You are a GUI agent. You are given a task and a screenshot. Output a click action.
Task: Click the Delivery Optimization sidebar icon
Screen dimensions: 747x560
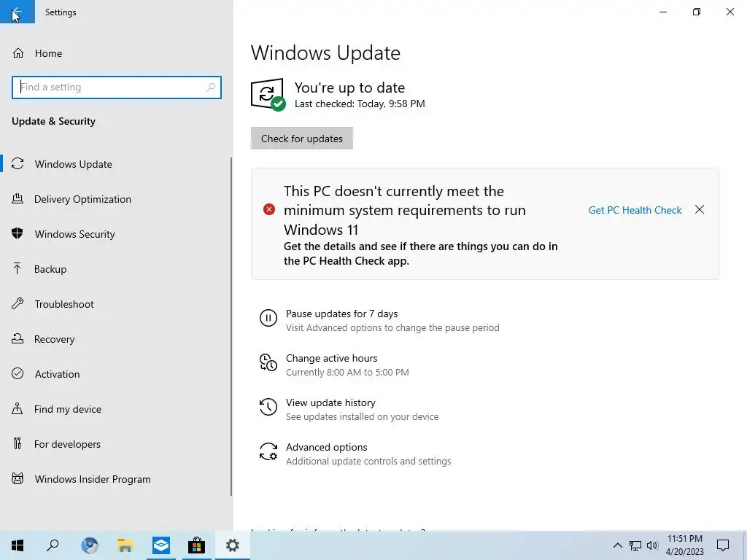pos(18,199)
